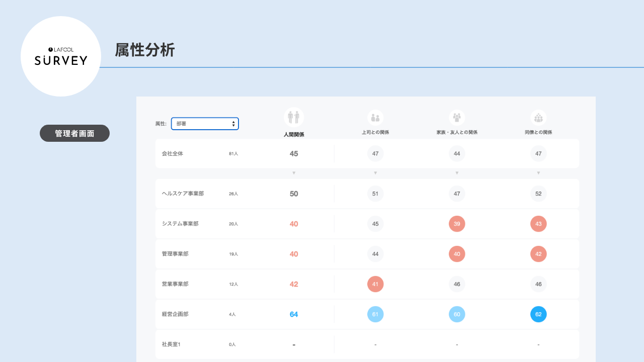This screenshot has width=644, height=362.
Task: Expand the arrow below 人間関係 score 45
Action: 294,173
